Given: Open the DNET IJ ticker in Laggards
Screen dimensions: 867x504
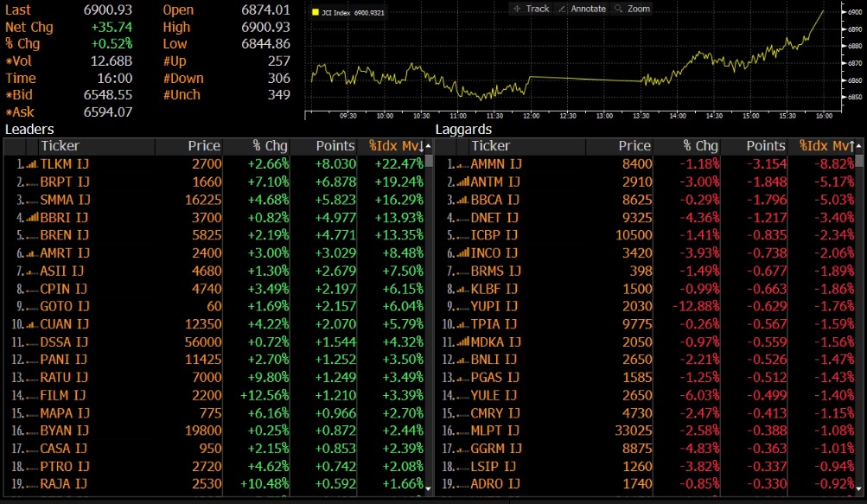Looking at the screenshot, I should (x=494, y=218).
